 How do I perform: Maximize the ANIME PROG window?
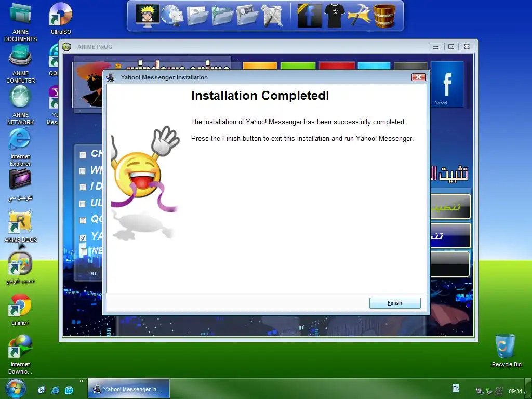pyautogui.click(x=451, y=47)
